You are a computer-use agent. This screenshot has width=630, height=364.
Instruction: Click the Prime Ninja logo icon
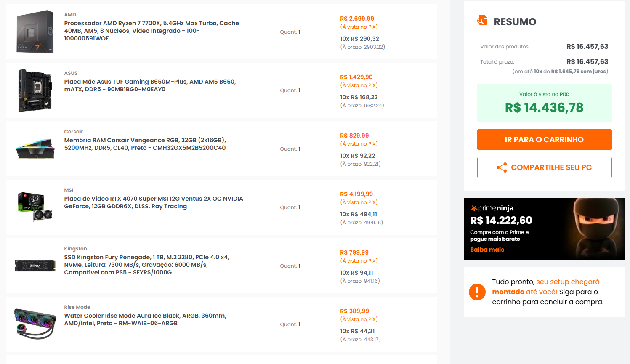[474, 208]
